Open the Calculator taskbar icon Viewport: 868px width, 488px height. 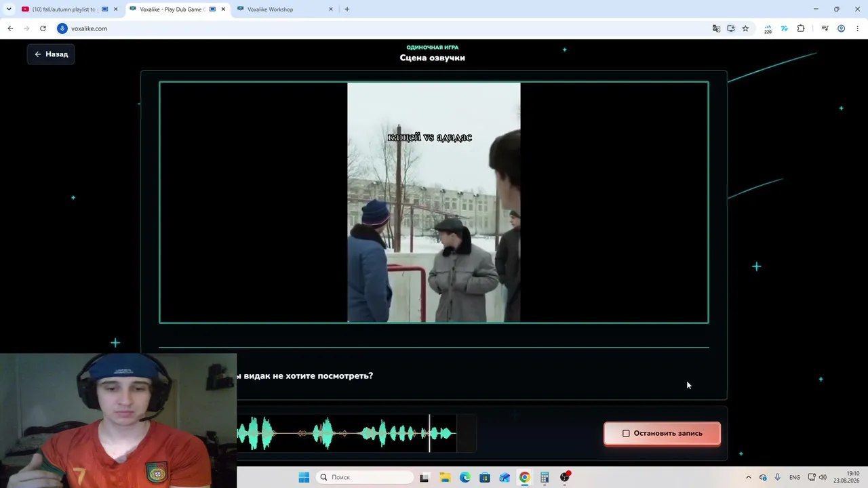pos(545,477)
